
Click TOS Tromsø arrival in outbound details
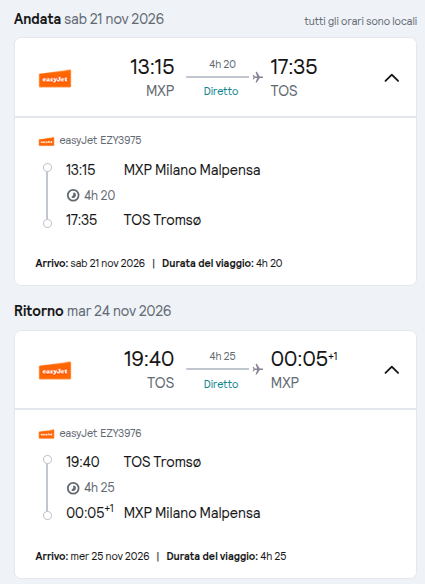tap(162, 220)
